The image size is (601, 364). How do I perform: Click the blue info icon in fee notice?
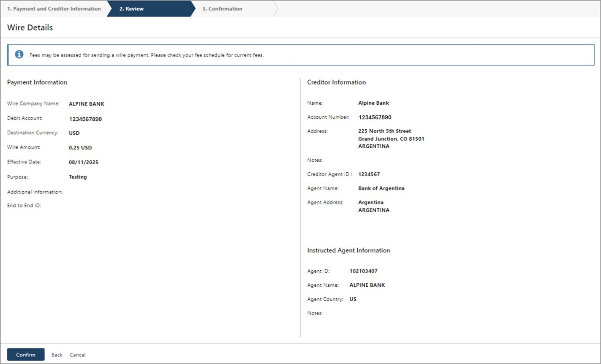click(19, 54)
